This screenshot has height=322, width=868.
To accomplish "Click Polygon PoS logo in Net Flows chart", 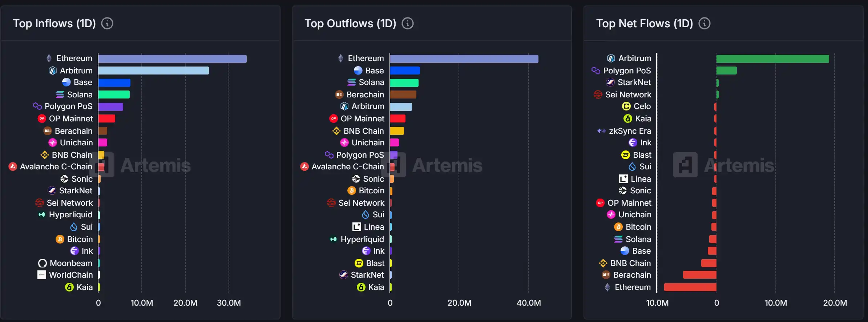I will coord(596,71).
